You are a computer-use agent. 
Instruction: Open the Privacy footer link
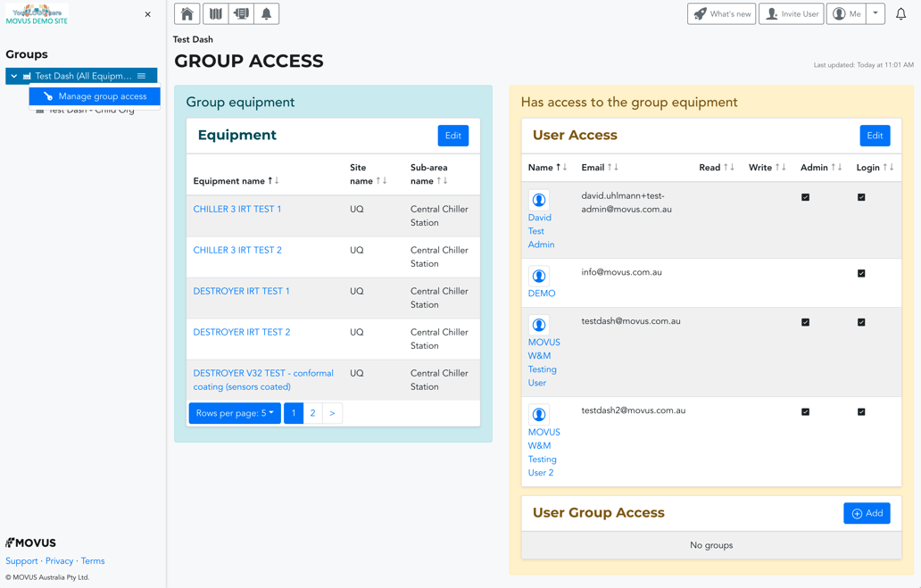[x=59, y=561]
